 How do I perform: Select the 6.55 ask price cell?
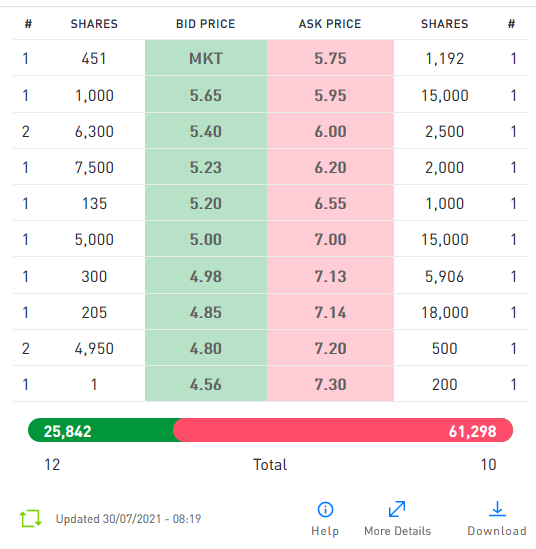click(x=330, y=203)
